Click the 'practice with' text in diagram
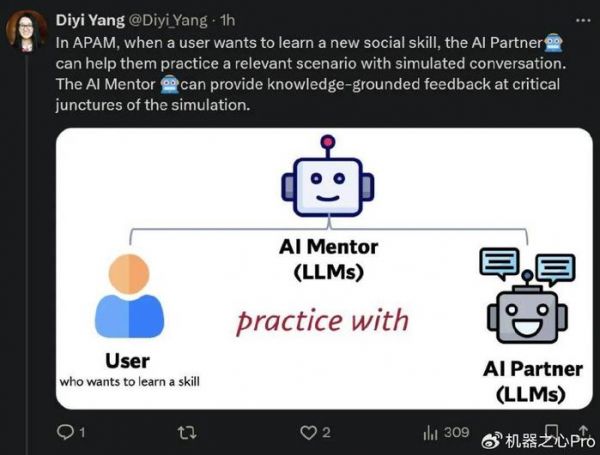 pos(323,321)
